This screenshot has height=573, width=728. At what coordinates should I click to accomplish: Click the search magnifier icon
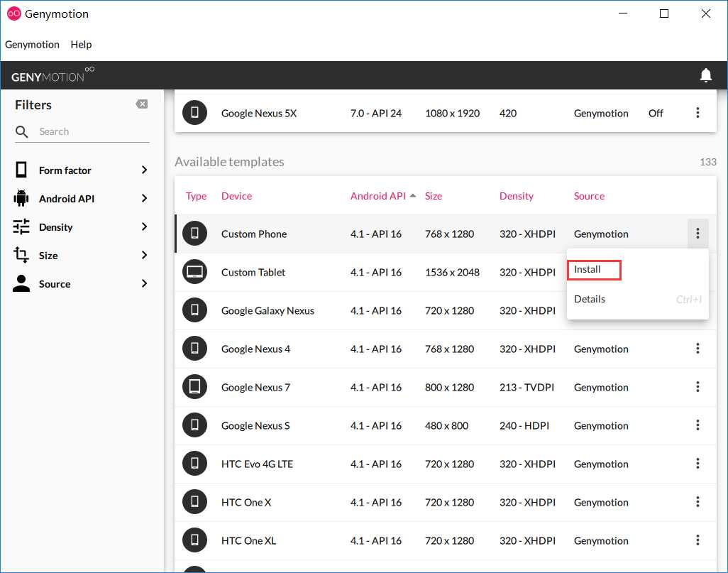(21, 131)
